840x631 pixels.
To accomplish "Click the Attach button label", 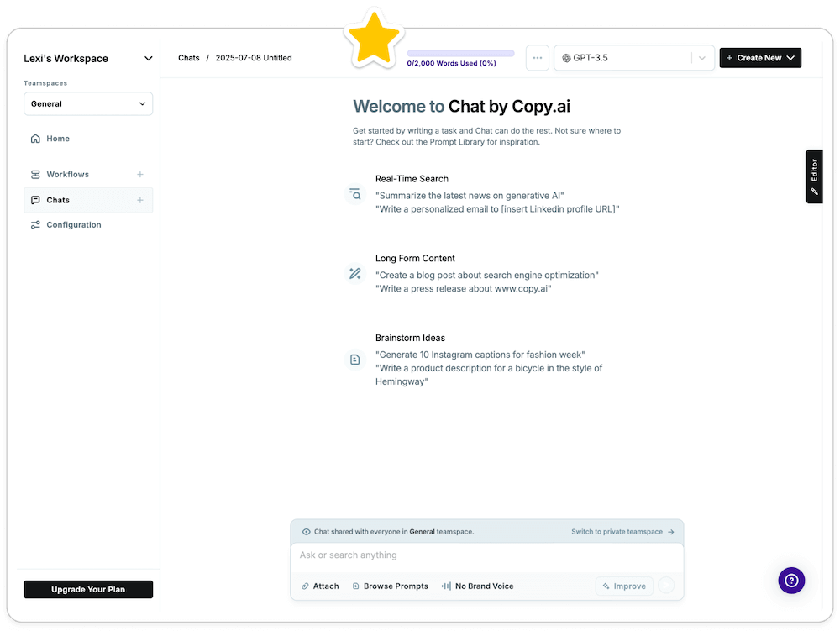I will tap(326, 586).
